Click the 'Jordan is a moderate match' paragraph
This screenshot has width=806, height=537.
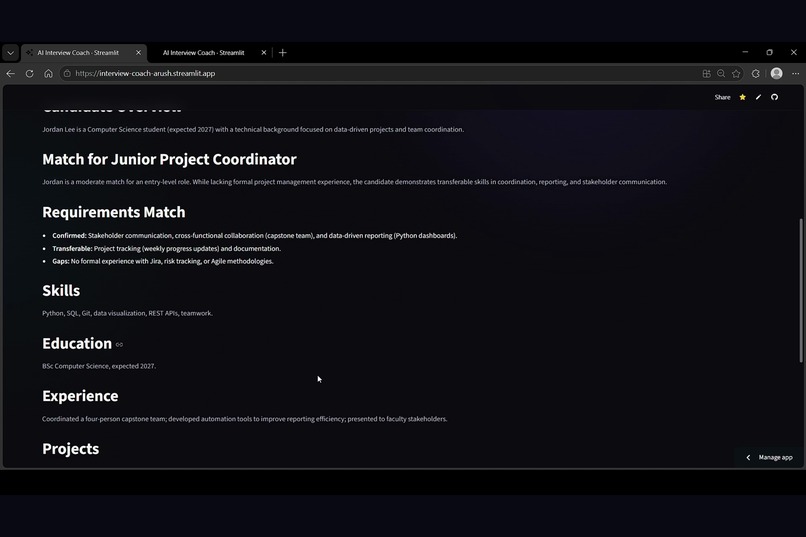coord(354,182)
